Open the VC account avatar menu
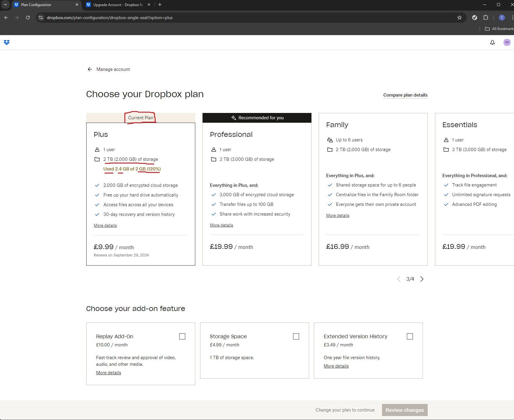 click(507, 42)
